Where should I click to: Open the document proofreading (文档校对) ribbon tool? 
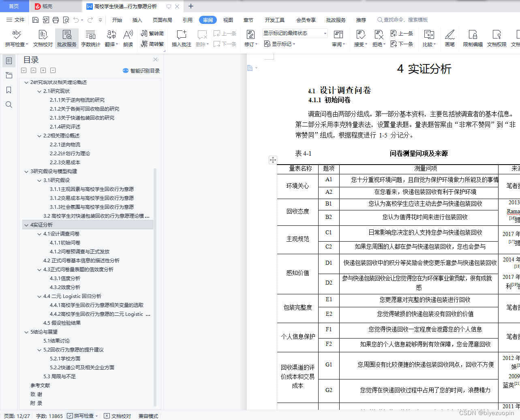pos(43,39)
